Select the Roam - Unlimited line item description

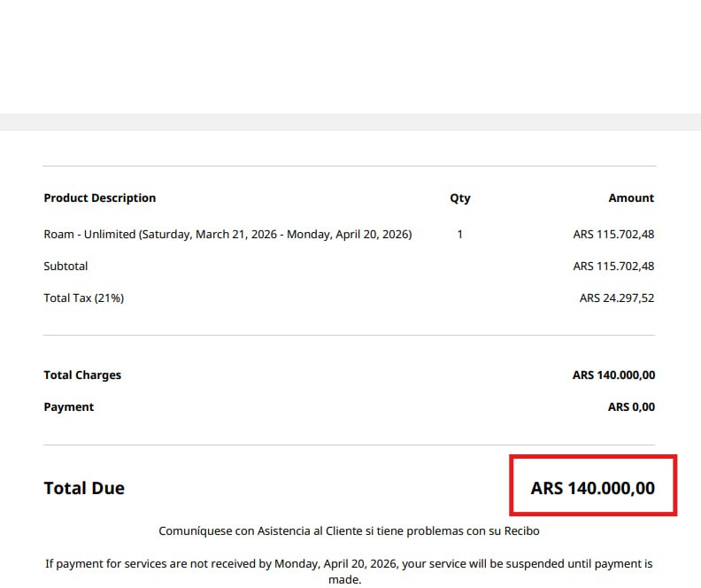pos(227,235)
